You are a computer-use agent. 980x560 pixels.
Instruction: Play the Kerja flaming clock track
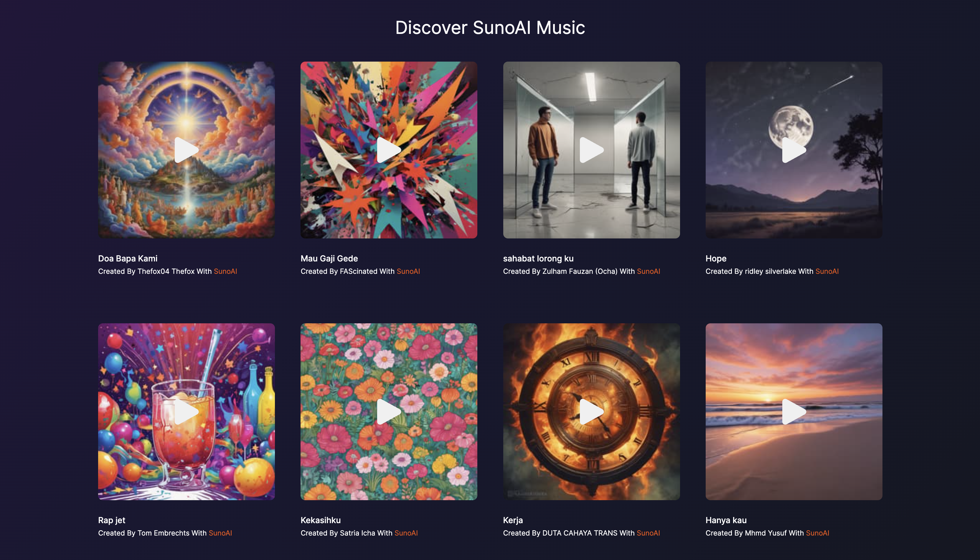(591, 411)
